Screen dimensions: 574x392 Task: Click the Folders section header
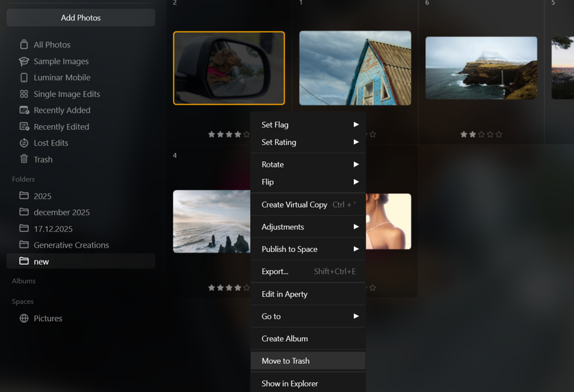point(23,180)
